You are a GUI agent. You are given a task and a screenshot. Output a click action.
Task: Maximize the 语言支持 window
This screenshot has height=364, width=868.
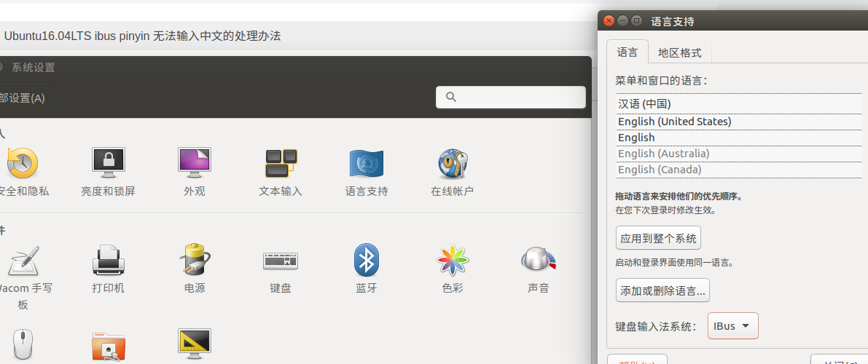[x=637, y=21]
